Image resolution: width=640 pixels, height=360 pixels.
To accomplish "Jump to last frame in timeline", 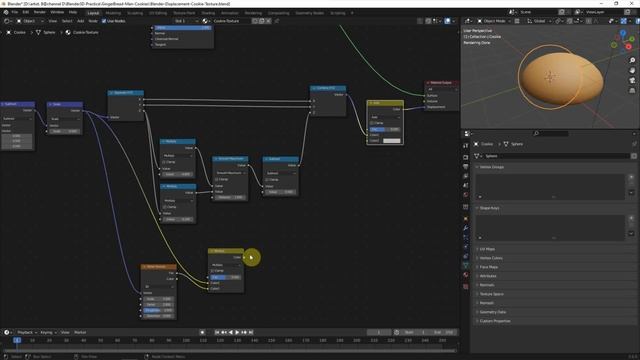I will 251,332.
